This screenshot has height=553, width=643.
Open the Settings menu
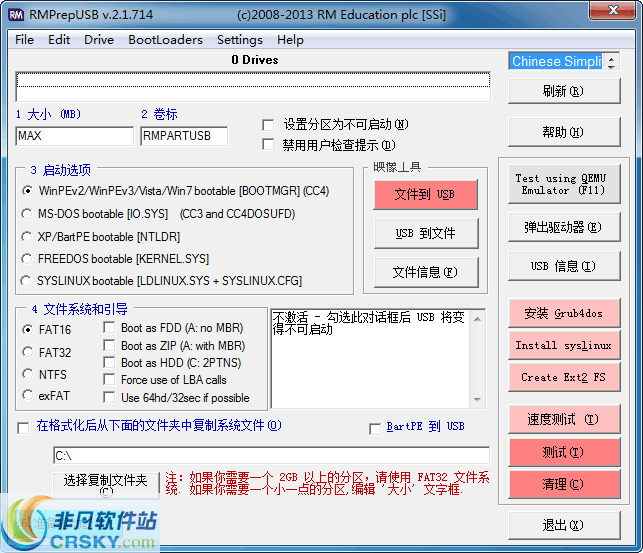pyautogui.click(x=239, y=40)
